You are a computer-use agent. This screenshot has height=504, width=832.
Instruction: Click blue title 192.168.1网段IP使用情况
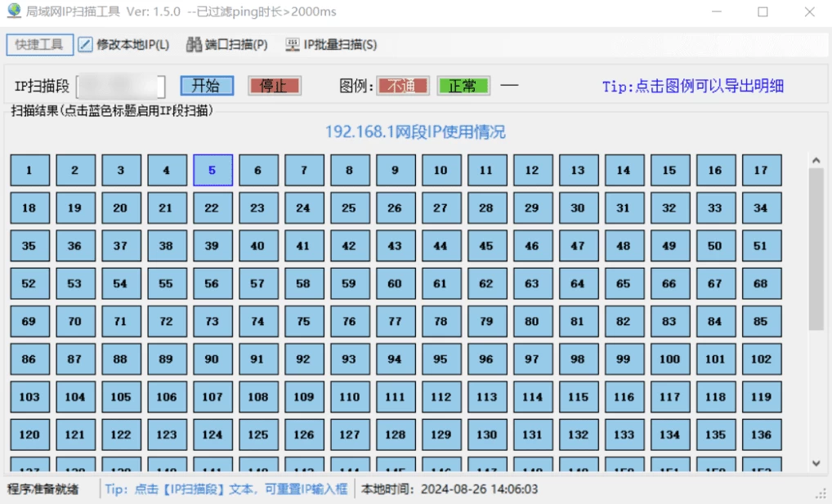point(415,132)
